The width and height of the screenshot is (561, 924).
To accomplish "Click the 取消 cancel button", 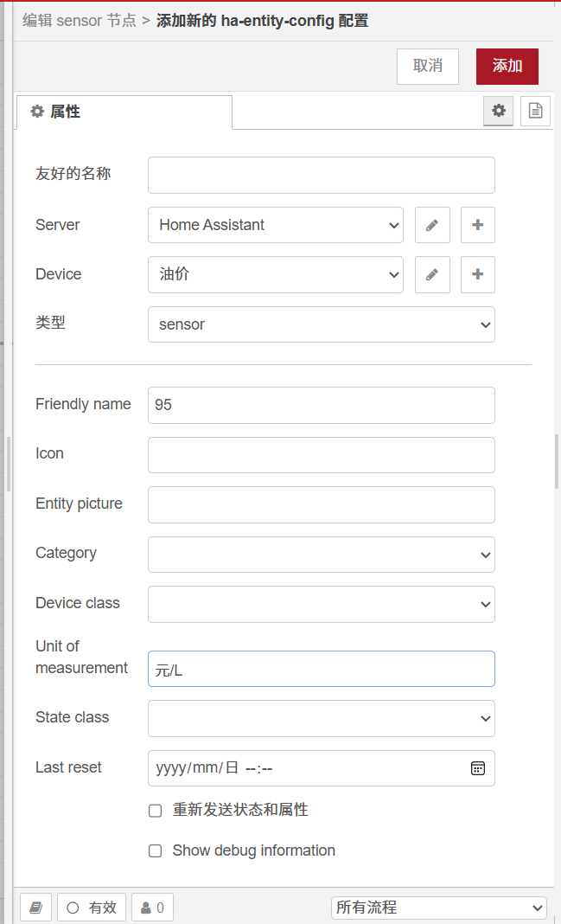I will pyautogui.click(x=428, y=67).
